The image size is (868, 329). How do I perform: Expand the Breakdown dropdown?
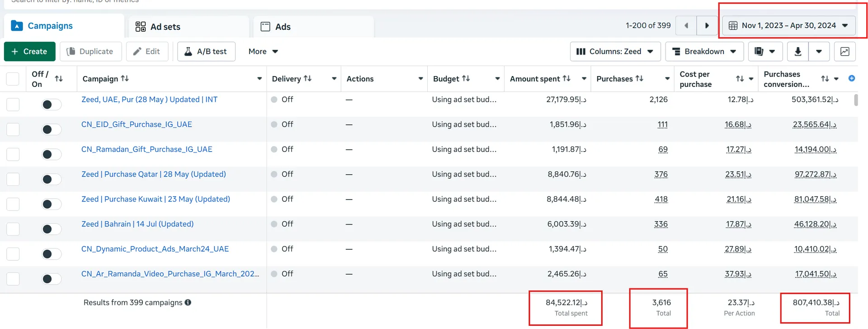[x=704, y=52]
